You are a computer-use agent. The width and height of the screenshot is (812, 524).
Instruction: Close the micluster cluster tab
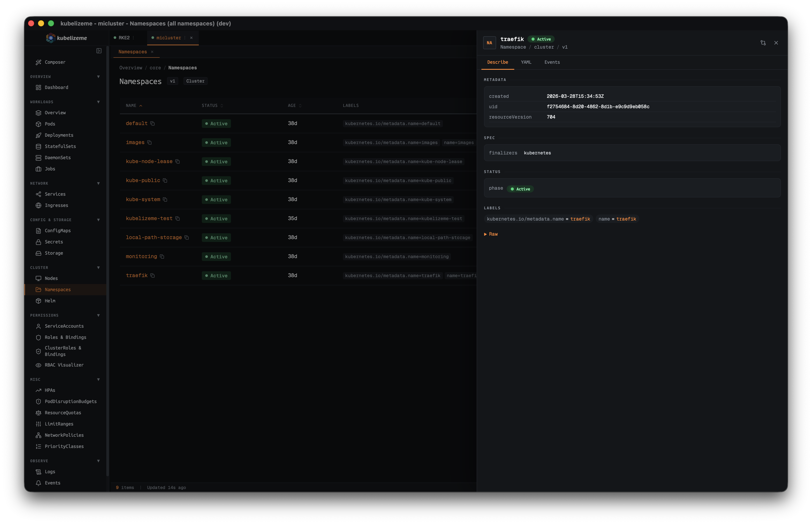(x=191, y=38)
